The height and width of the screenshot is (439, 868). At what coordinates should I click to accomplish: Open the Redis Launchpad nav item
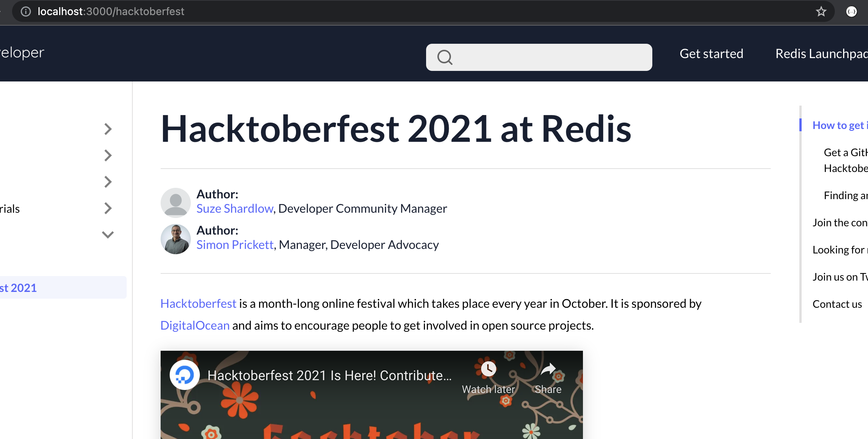pos(821,54)
